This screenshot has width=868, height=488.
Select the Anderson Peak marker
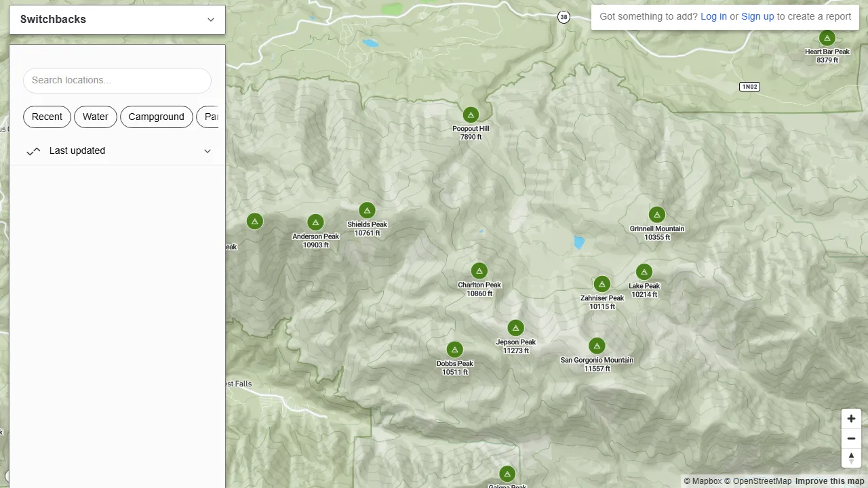point(315,222)
